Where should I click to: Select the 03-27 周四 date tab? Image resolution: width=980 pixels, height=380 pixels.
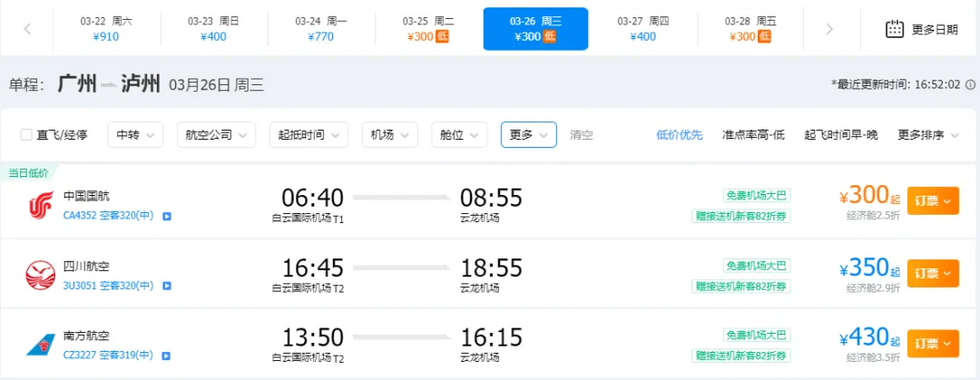tap(643, 29)
